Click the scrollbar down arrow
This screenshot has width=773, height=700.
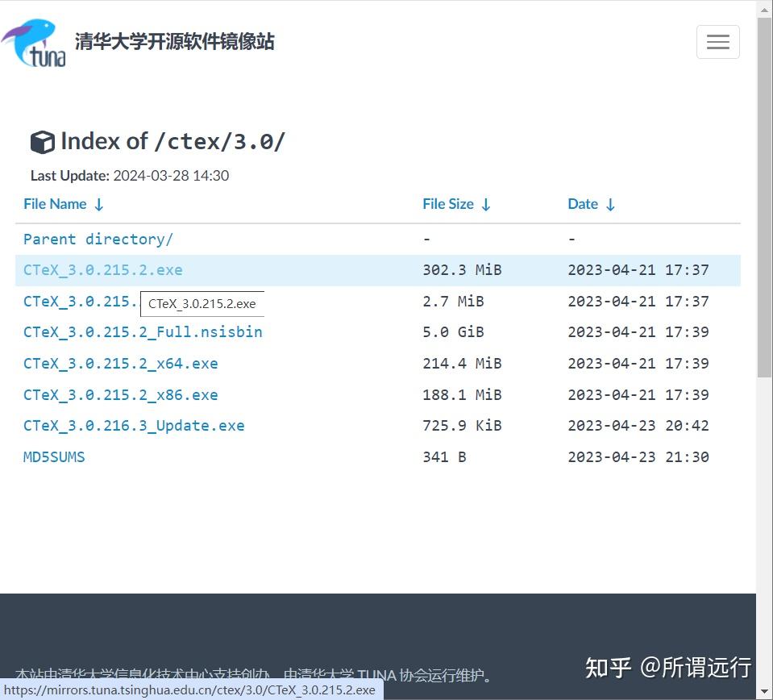click(x=764, y=692)
